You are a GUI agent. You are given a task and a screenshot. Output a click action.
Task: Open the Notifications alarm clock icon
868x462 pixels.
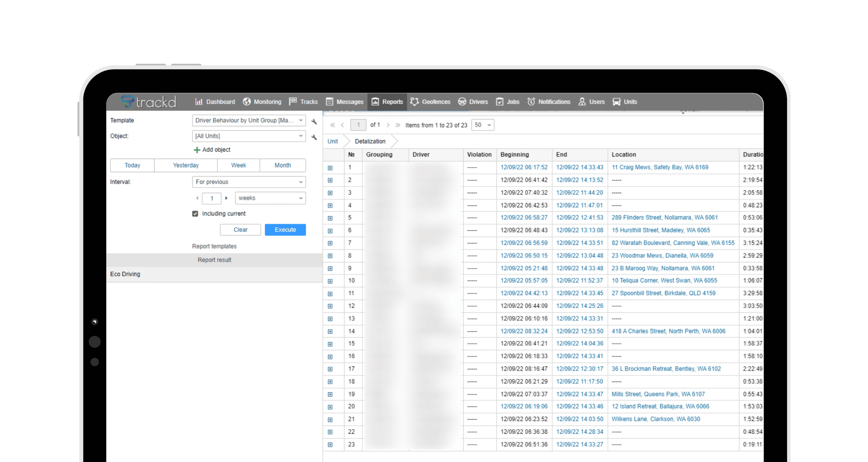[531, 102]
